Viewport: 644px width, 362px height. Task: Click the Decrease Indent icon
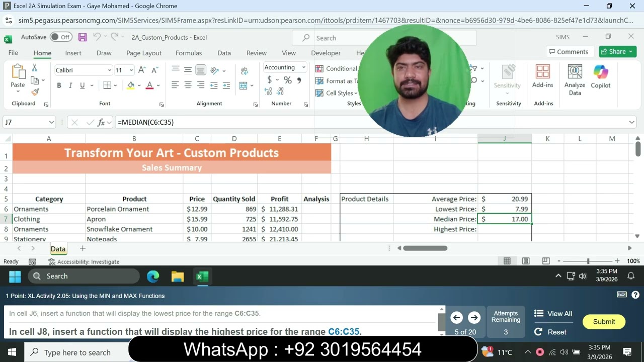tap(214, 85)
